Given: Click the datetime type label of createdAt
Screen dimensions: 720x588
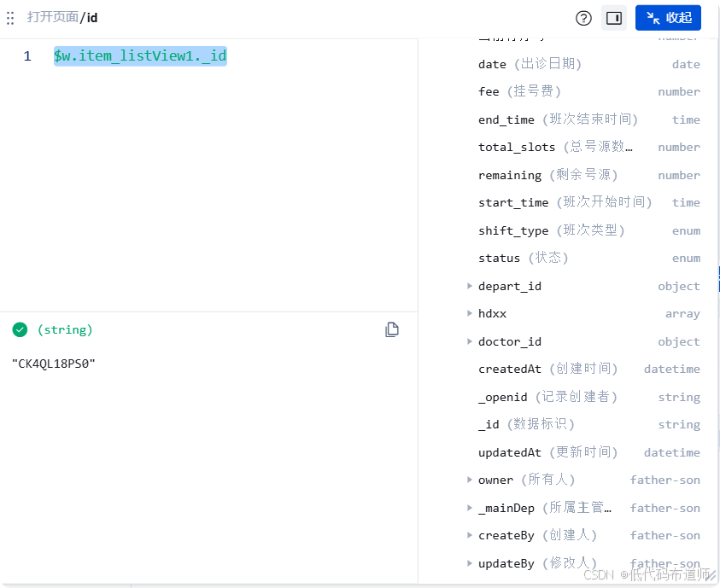Looking at the screenshot, I should pyautogui.click(x=672, y=370).
